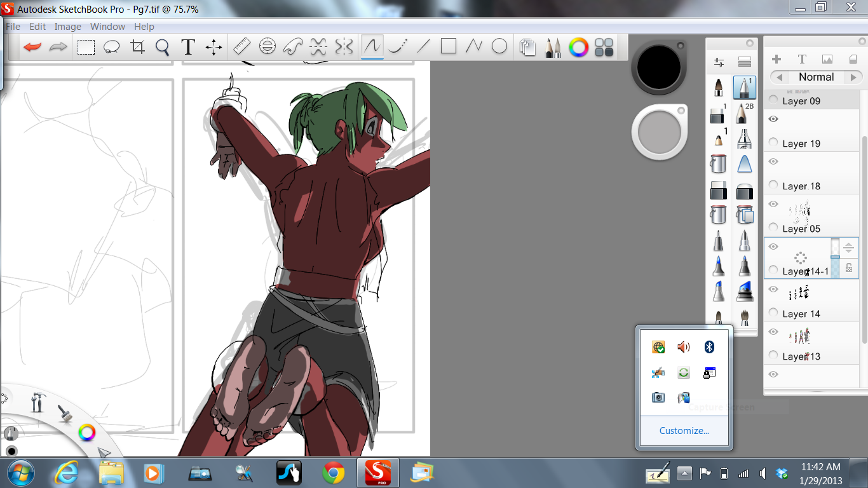The height and width of the screenshot is (488, 868).
Task: Pick the Text tool in the toolbar
Action: point(187,47)
